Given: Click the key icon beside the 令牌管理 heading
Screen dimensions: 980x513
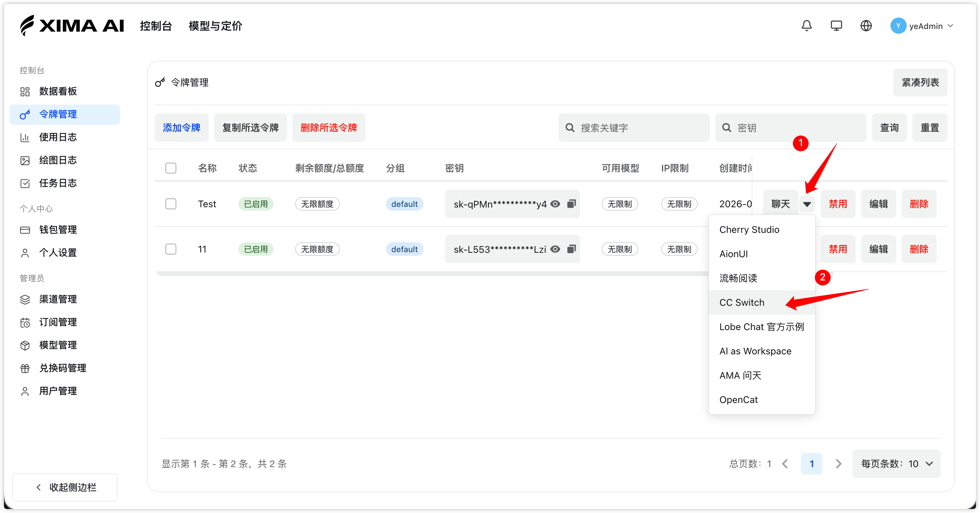Looking at the screenshot, I should tap(160, 82).
